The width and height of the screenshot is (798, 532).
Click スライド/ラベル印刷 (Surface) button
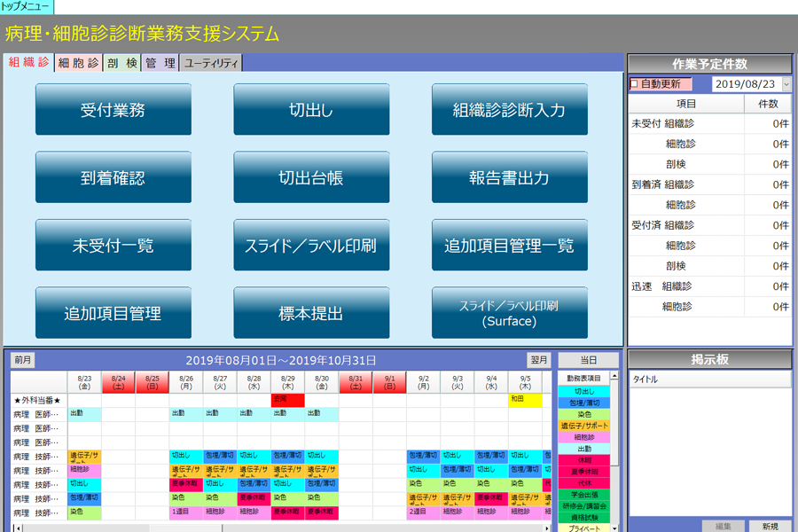[x=509, y=313]
